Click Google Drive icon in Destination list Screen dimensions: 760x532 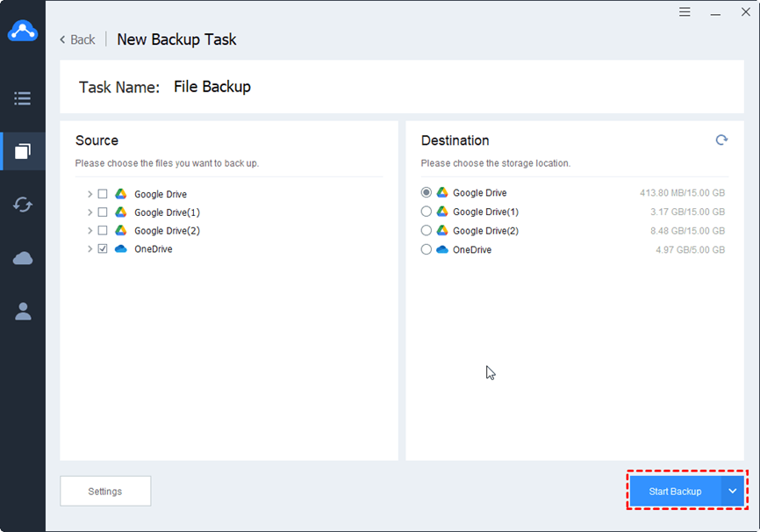tap(442, 192)
